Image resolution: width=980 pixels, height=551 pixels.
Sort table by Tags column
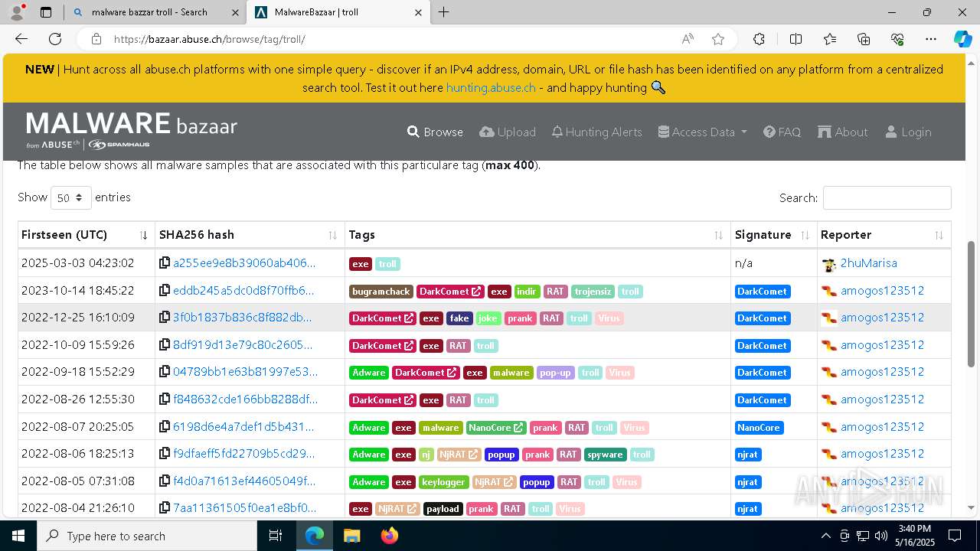(537, 235)
